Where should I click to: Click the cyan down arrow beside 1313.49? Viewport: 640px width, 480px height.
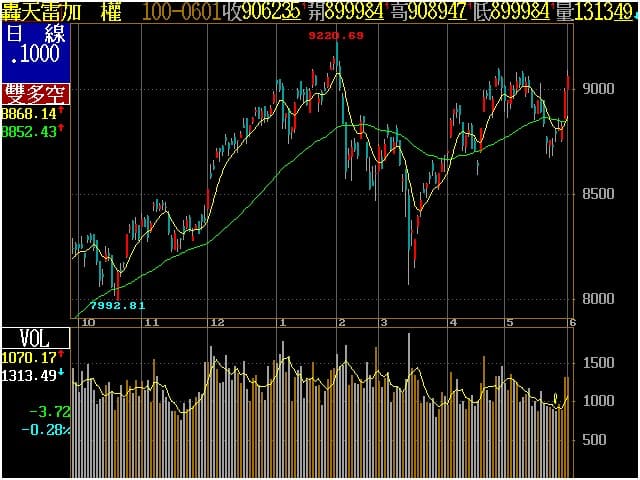[x=60, y=371]
